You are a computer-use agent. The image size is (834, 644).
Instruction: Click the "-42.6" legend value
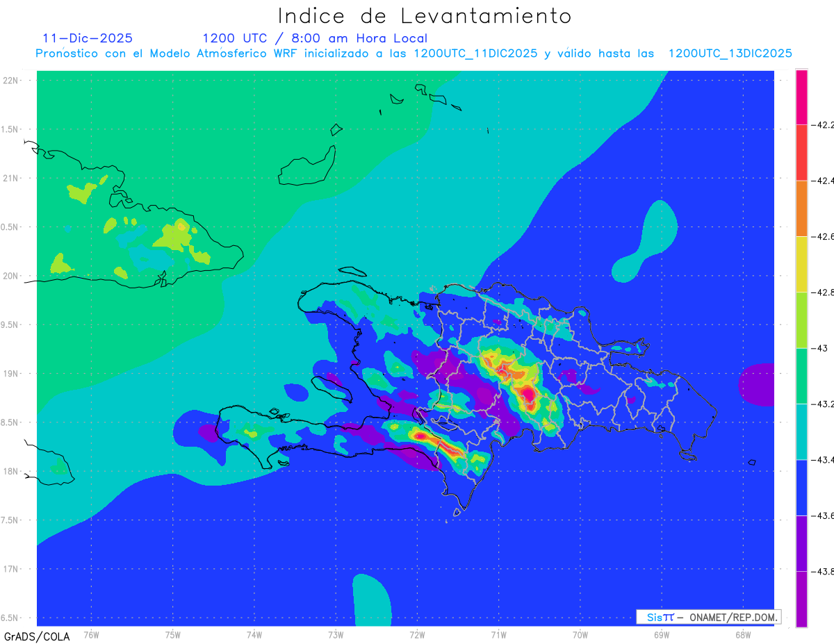point(823,237)
